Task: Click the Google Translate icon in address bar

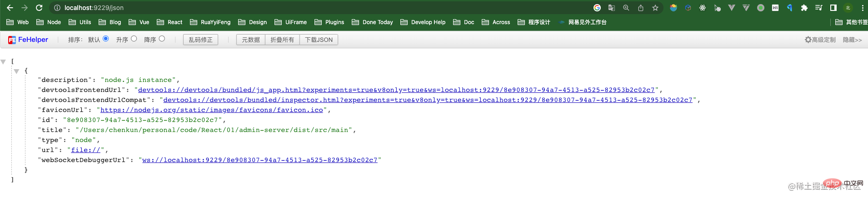Action: [612, 8]
